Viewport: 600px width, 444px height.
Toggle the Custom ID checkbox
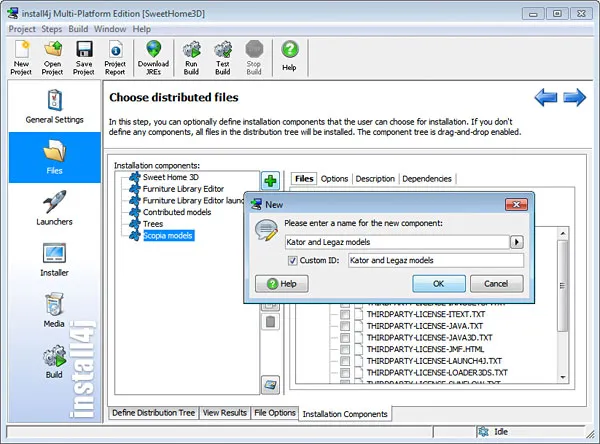click(292, 261)
